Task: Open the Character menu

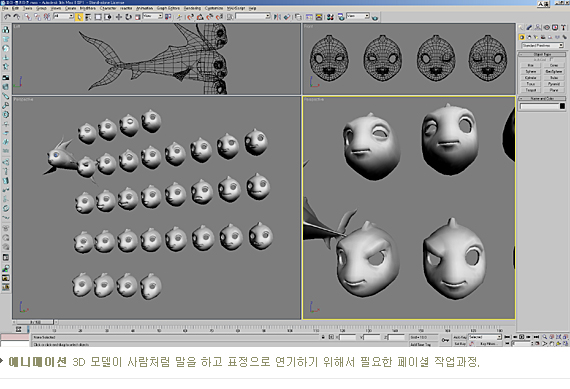Action: 108,8
